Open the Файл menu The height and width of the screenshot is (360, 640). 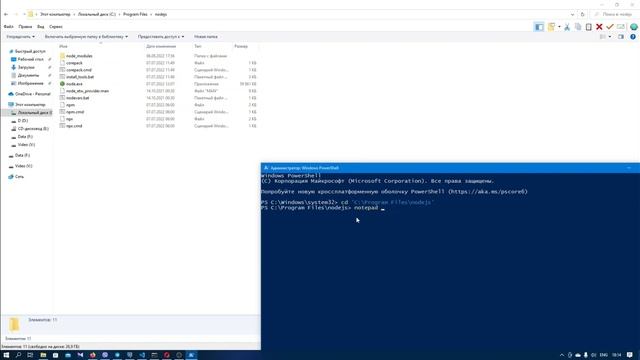[x=9, y=27]
